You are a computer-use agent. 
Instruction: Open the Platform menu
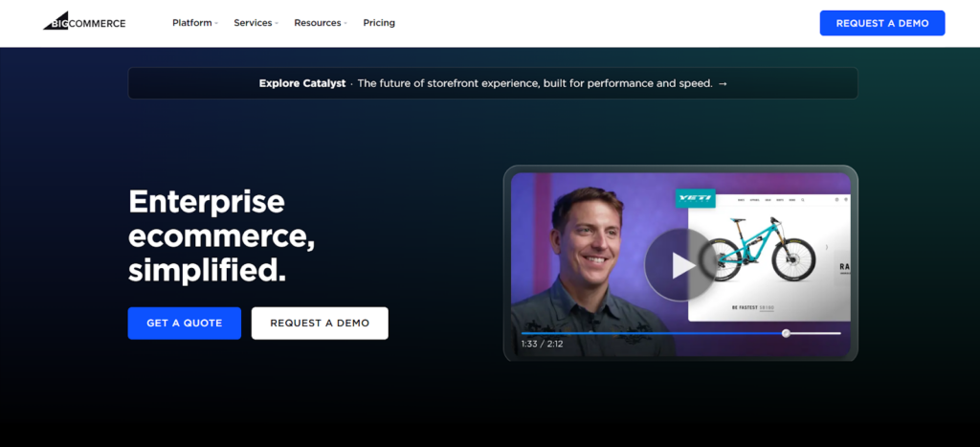(195, 23)
